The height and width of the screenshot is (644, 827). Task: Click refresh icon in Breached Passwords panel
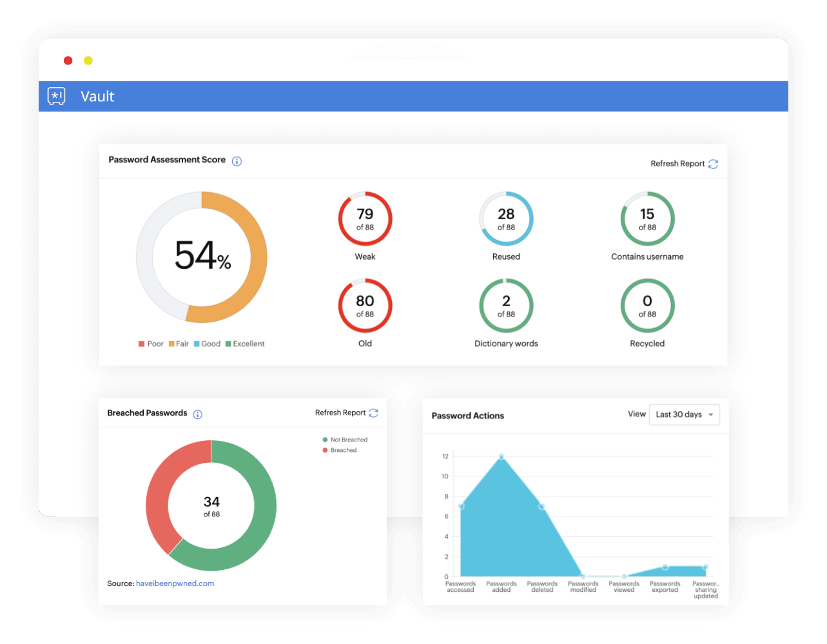coord(373,413)
